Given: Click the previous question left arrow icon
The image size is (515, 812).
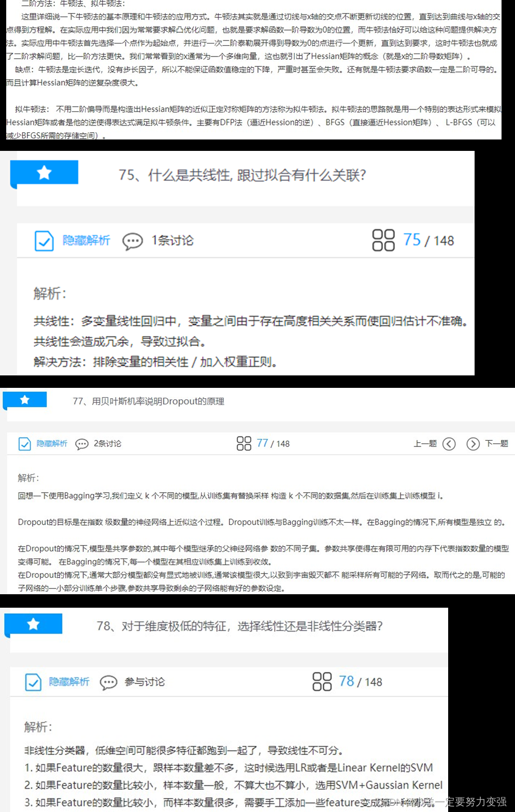Looking at the screenshot, I should point(449,444).
